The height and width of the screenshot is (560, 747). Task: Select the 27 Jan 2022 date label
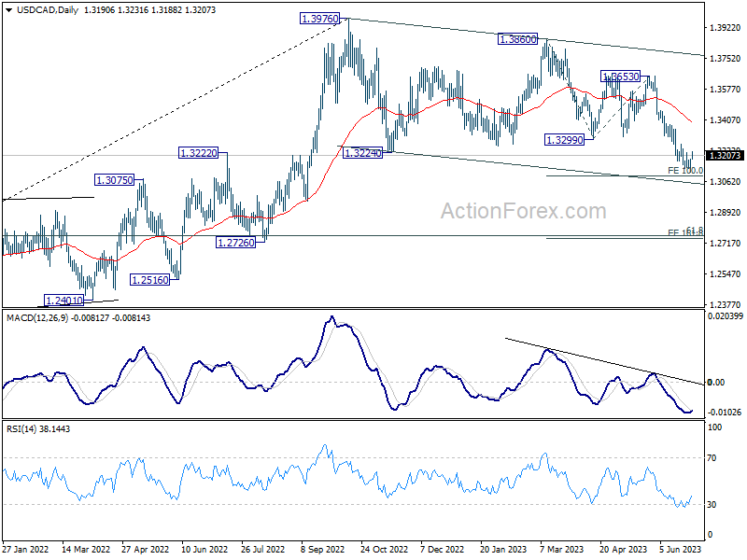tap(25, 549)
